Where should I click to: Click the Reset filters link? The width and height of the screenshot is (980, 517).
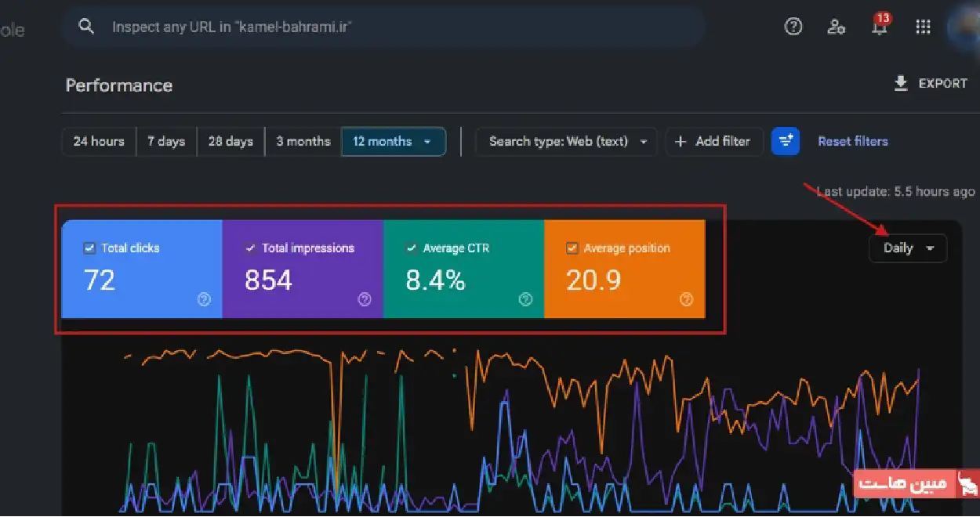tap(853, 142)
